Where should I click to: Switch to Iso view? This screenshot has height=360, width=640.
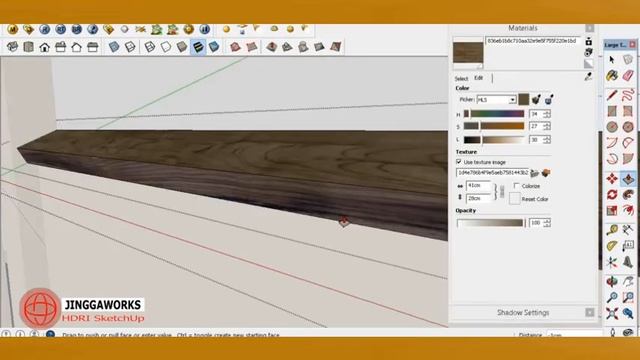[x=12, y=47]
